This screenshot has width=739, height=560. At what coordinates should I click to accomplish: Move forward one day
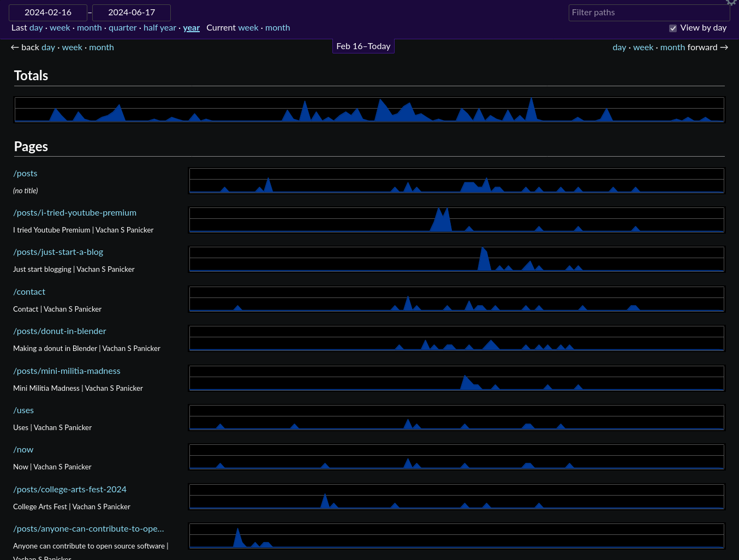tap(619, 47)
